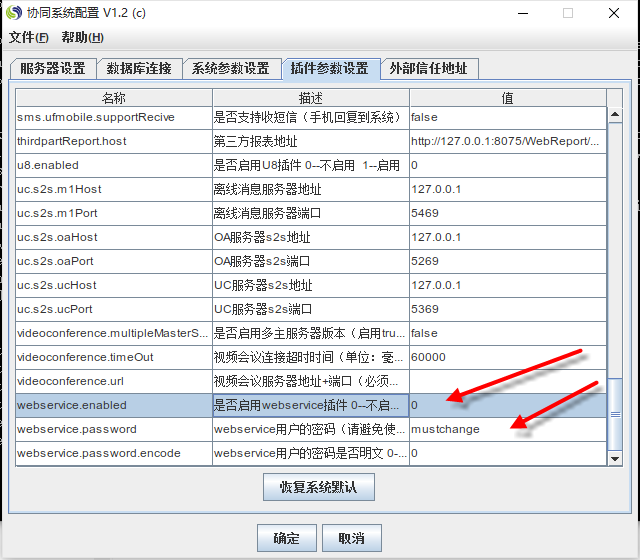Select the webservice.password.encode name cell

pyautogui.click(x=114, y=453)
